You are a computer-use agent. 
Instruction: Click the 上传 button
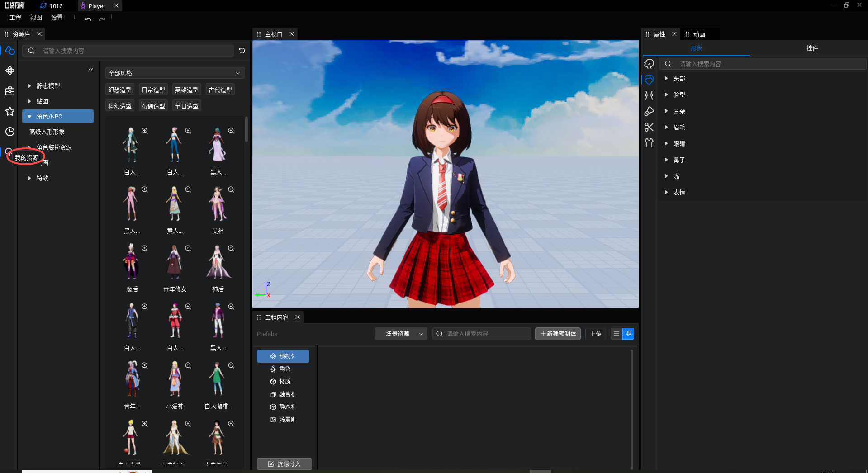click(596, 334)
